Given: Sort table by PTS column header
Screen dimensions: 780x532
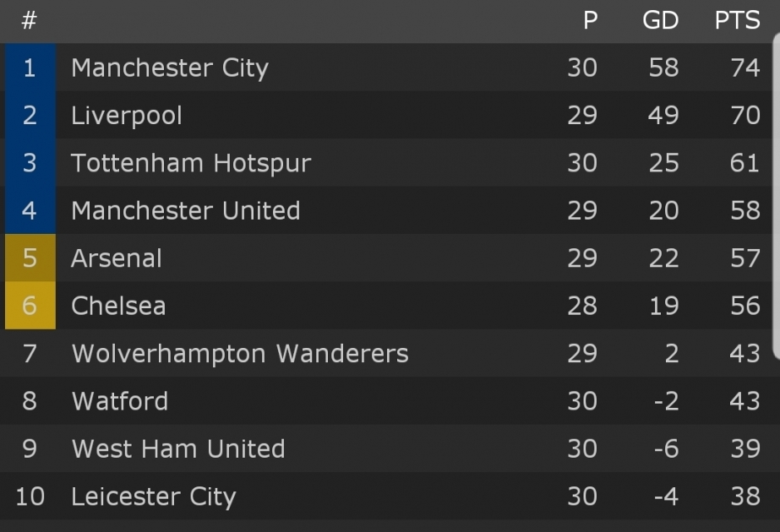Looking at the screenshot, I should [737, 20].
